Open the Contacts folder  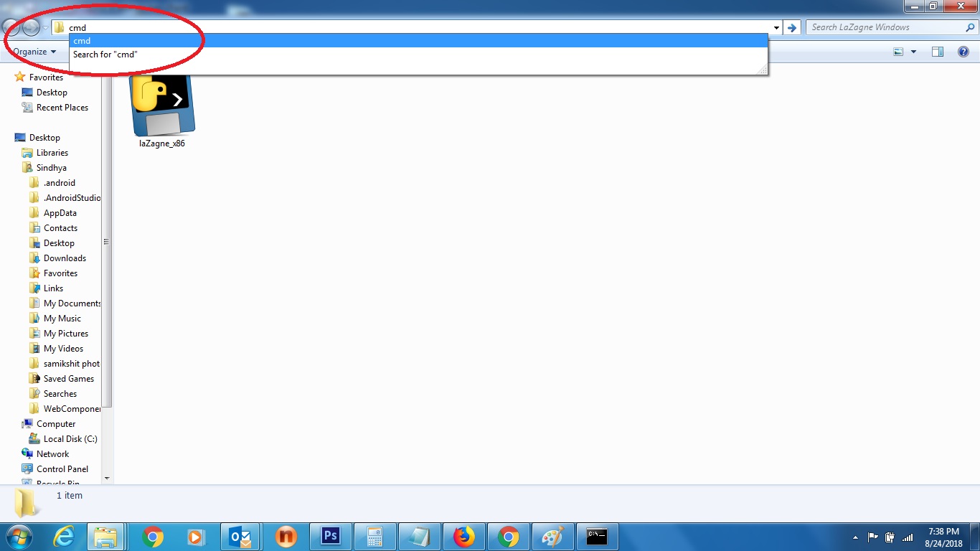(x=60, y=228)
